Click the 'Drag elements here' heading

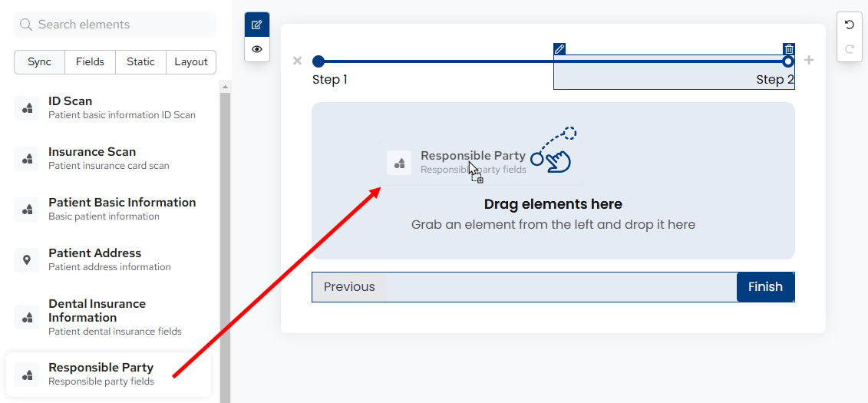[x=553, y=204]
